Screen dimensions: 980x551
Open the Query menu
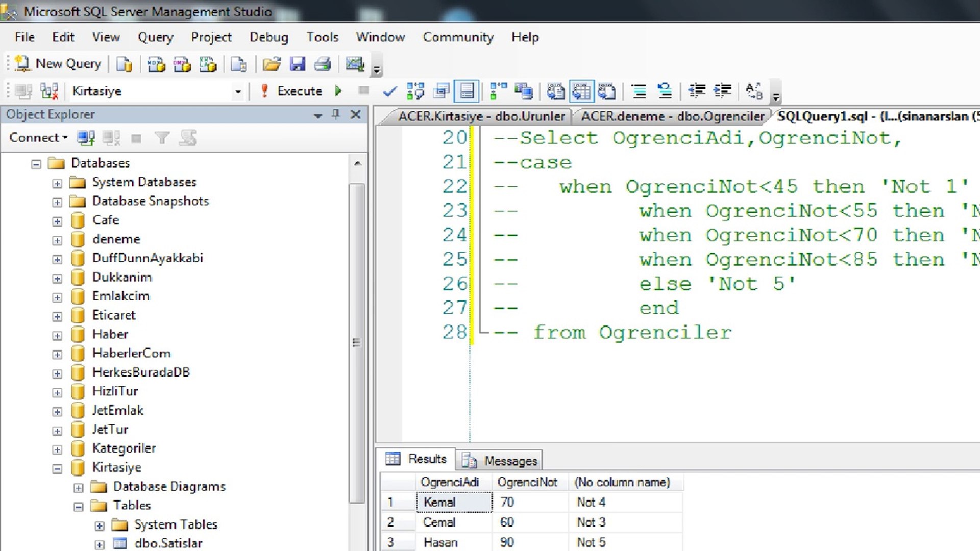(x=155, y=37)
